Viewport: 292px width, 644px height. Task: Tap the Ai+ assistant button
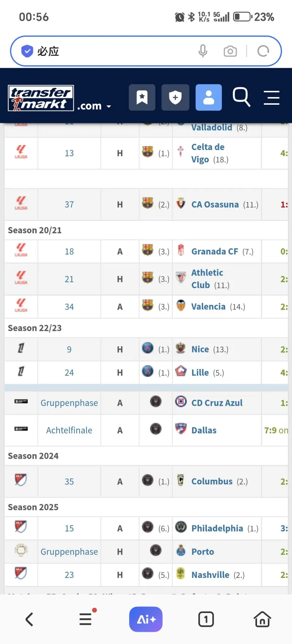[x=146, y=619]
